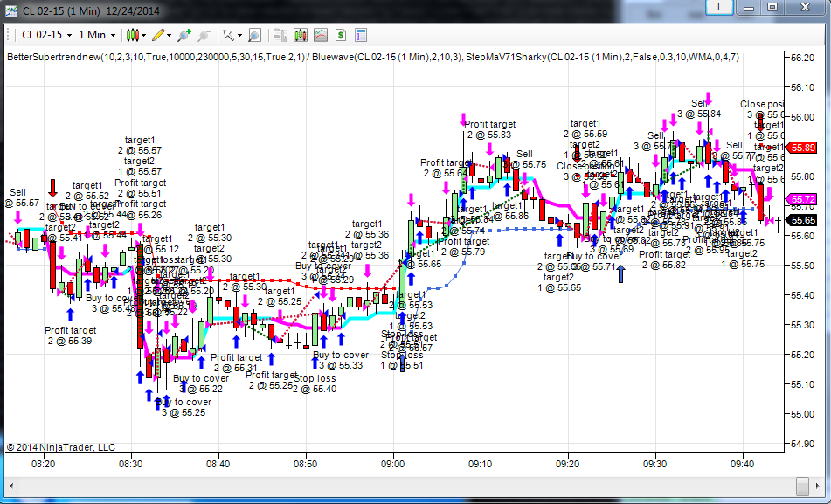Open the Strategies dollar-sign icon
Image resolution: width=831 pixels, height=504 pixels.
coord(340,35)
